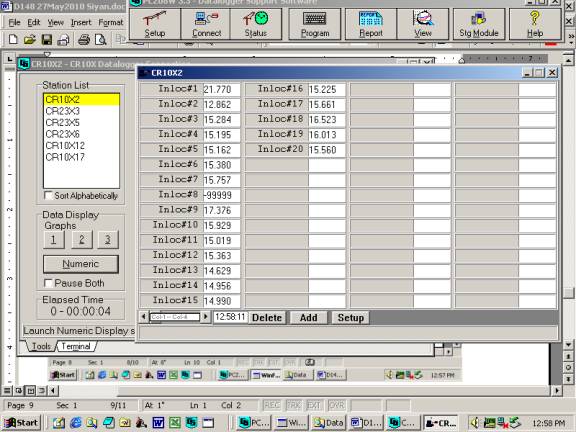The height and width of the screenshot is (432, 576).
Task: Open the Report tool in PC208W
Action: (x=371, y=24)
